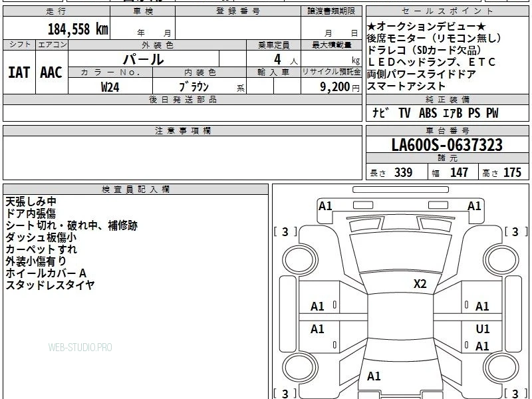
Task: Select the PW equipment label
Action: coord(492,112)
